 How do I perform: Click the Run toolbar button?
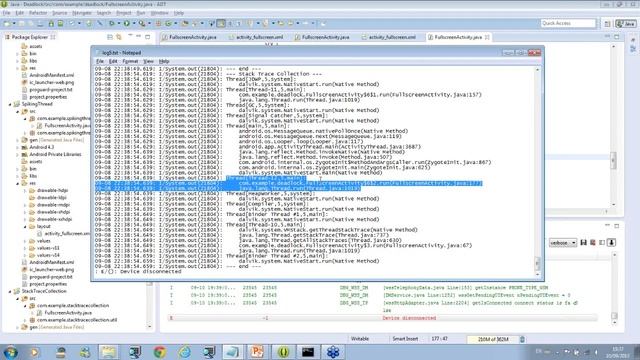tap(127, 24)
